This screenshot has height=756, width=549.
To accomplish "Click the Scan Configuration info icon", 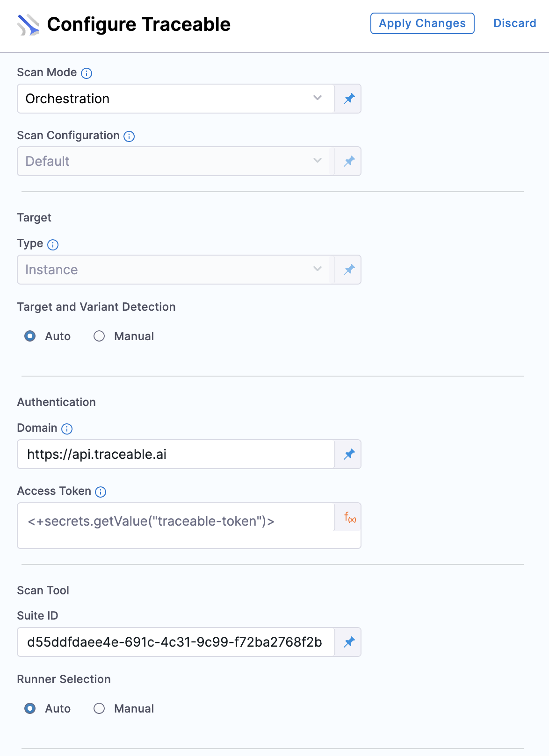I will click(x=129, y=136).
